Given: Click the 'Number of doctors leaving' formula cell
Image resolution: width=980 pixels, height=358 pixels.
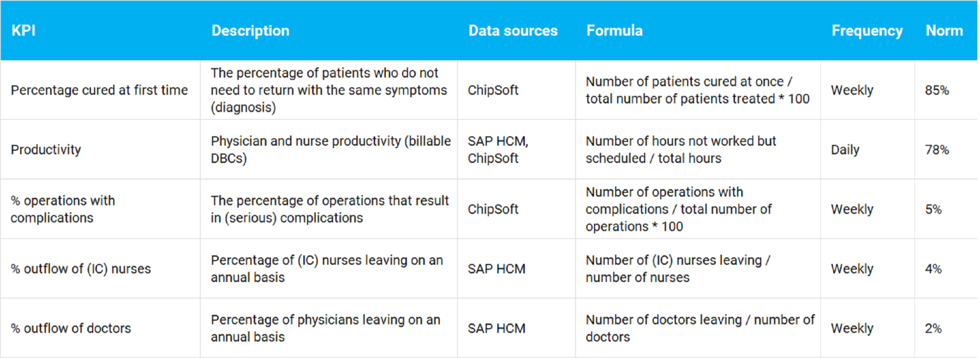Looking at the screenshot, I should pyautogui.click(x=700, y=328).
